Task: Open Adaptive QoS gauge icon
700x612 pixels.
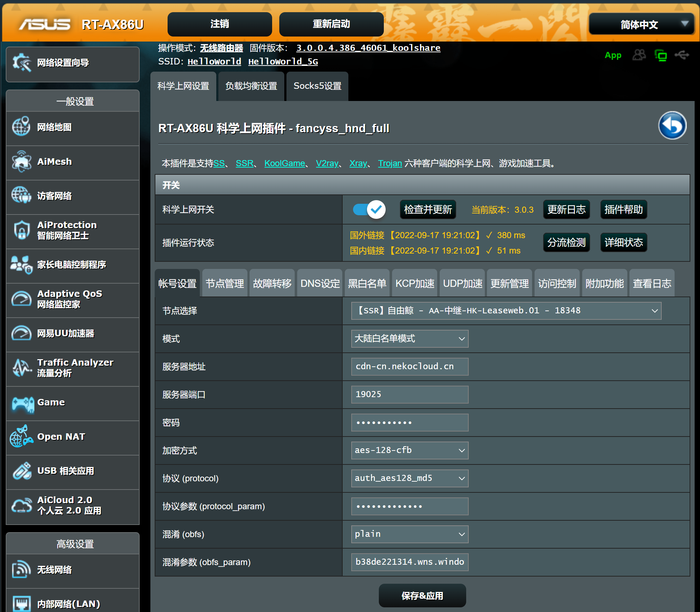Action: (21, 299)
